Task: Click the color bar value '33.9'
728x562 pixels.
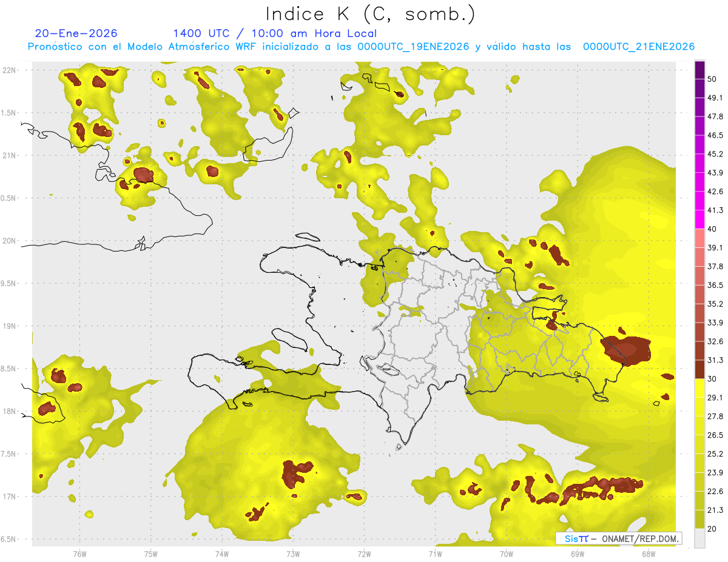Action: (715, 323)
